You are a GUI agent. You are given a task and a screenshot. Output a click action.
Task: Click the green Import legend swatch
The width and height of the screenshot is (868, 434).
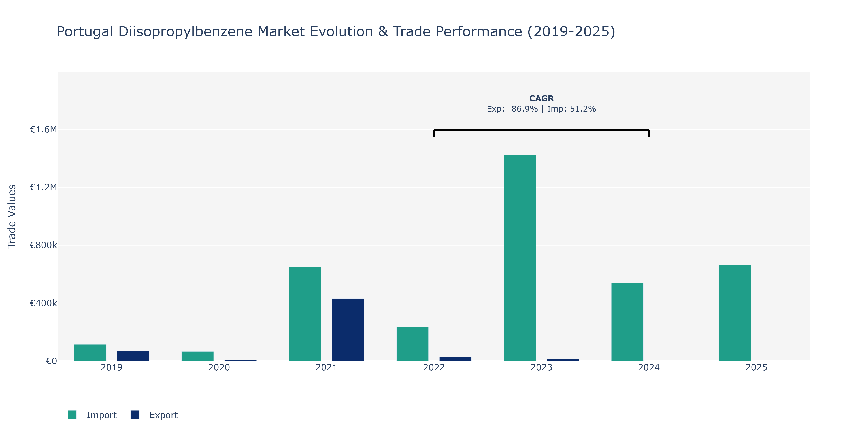point(72,415)
